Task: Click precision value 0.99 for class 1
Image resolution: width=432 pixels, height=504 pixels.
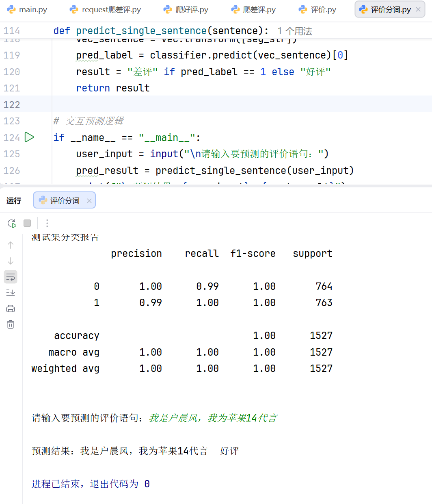Action: (151, 303)
